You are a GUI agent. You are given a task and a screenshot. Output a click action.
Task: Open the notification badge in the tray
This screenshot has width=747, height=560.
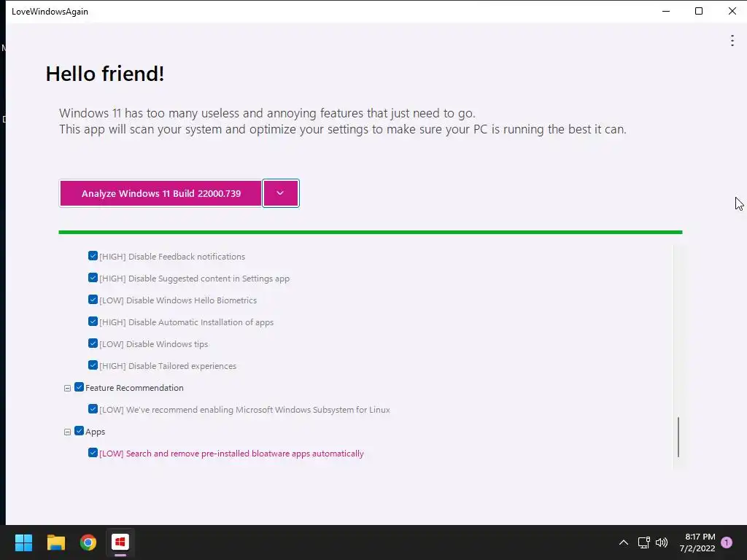[x=727, y=542]
